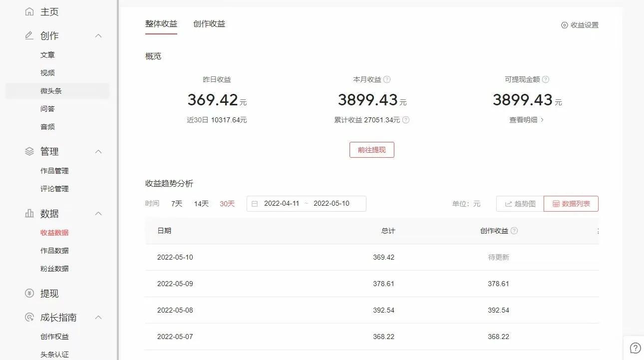644x360 pixels.
Task: Click the 2022-05-10 date cell
Action: pos(175,257)
